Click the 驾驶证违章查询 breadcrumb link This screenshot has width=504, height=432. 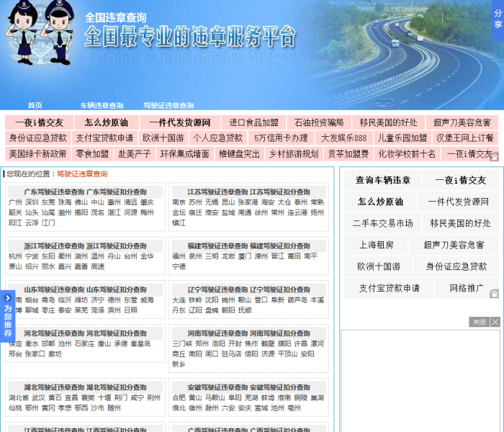coord(82,174)
